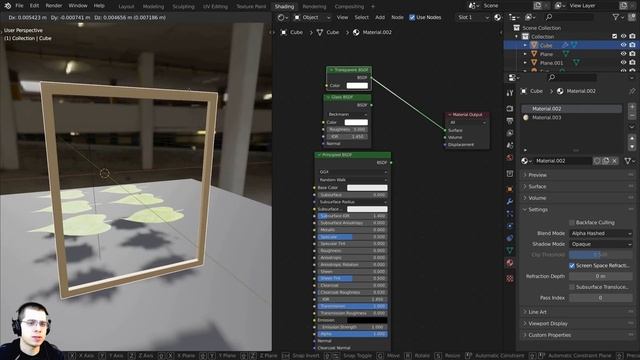Image resolution: width=640 pixels, height=360 pixels.
Task: Click material sphere icon next to Slot 1
Action: coord(498,17)
